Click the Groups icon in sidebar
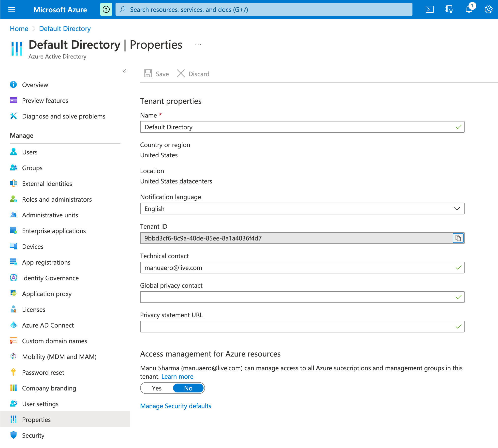 [x=13, y=168]
